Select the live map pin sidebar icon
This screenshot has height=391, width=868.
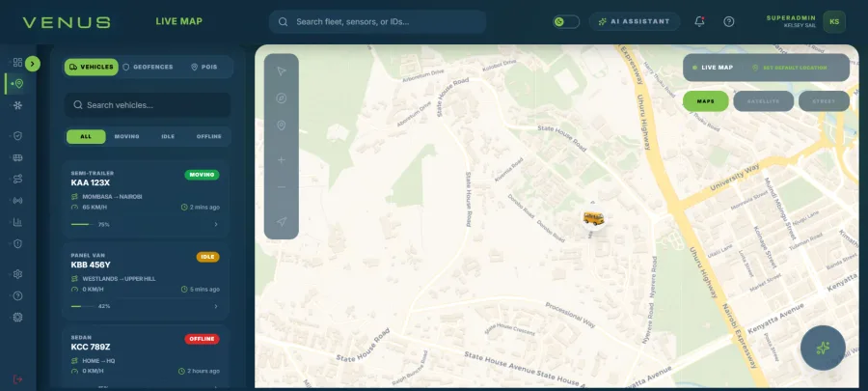[x=19, y=84]
